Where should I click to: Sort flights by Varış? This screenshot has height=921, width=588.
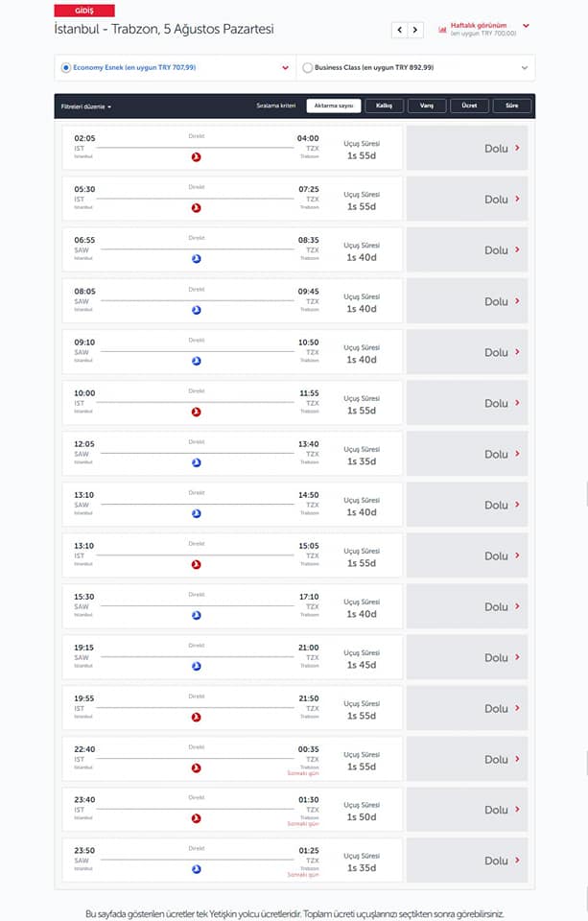click(x=427, y=106)
